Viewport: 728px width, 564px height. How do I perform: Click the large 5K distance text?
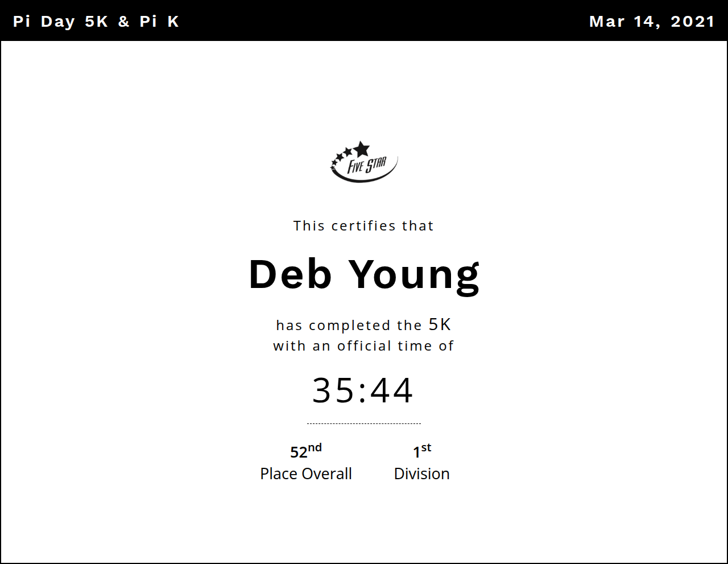(x=440, y=324)
